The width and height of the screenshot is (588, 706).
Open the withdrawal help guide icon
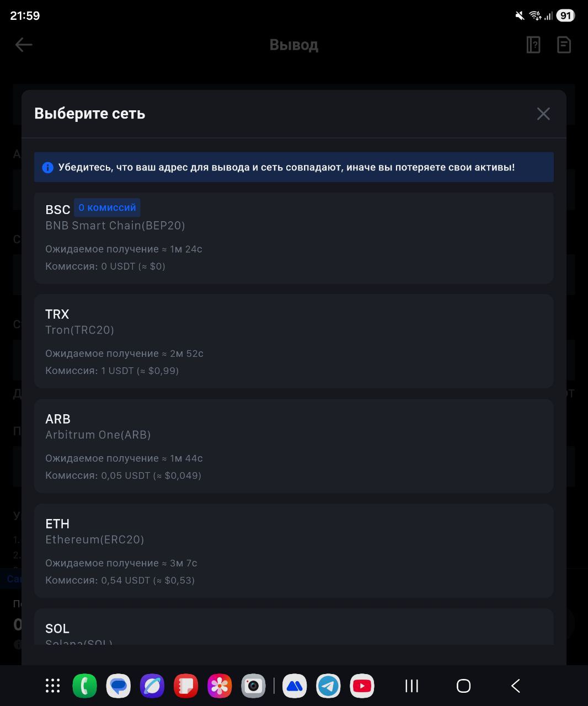(533, 45)
